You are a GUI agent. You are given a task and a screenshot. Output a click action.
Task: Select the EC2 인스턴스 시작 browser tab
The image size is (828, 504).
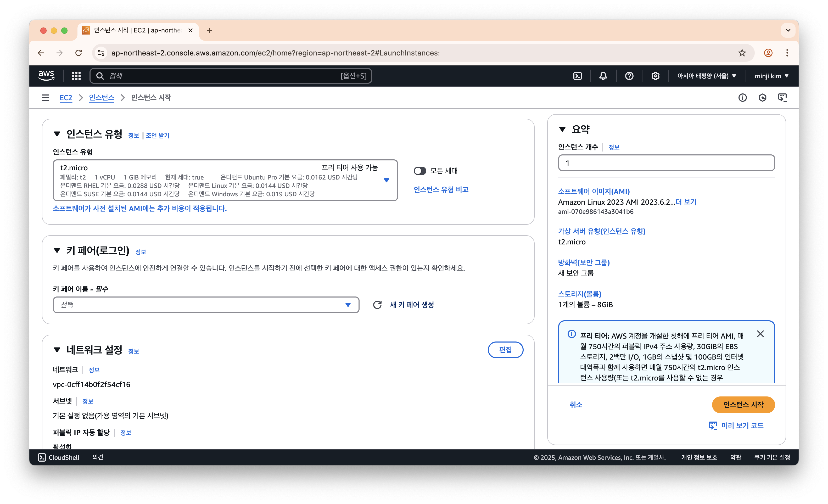[138, 30]
